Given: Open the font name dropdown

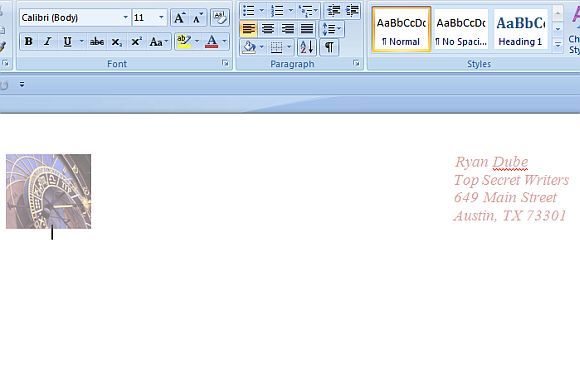Looking at the screenshot, I should (x=125, y=17).
